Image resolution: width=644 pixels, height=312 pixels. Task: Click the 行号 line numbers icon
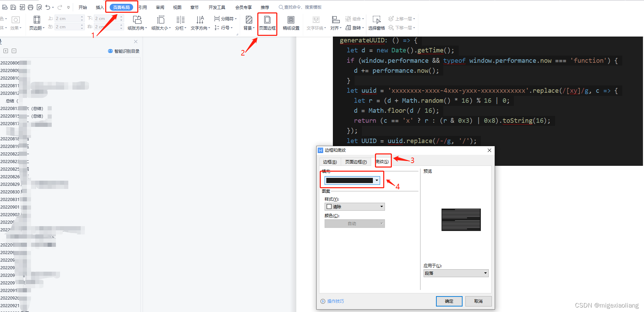click(x=217, y=28)
